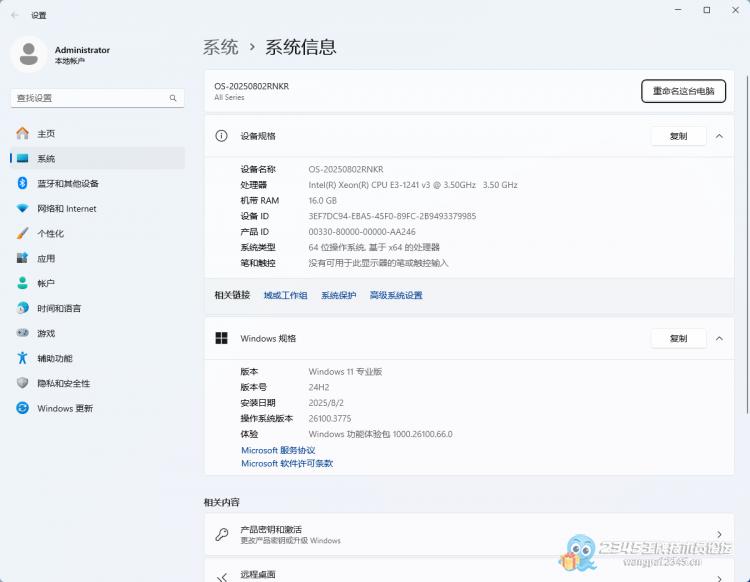Click Windows 11 专业版 edition value

pyautogui.click(x=345, y=372)
